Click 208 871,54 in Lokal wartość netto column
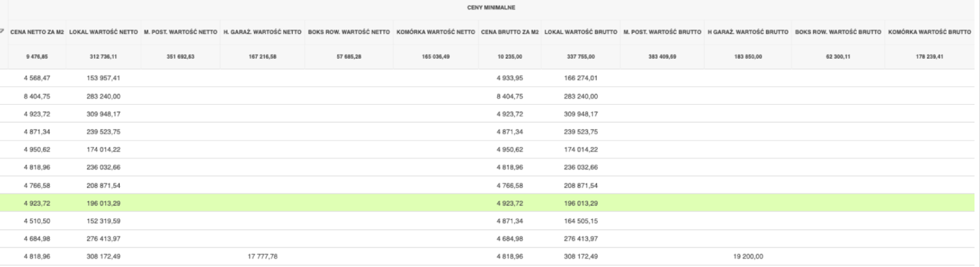Image resolution: width=980 pixels, height=267 pixels. [104, 185]
